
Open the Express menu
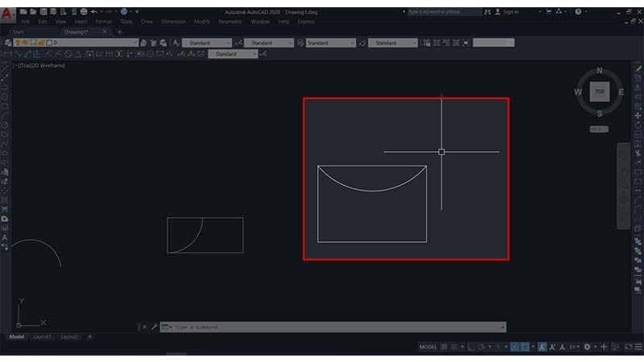click(x=306, y=22)
